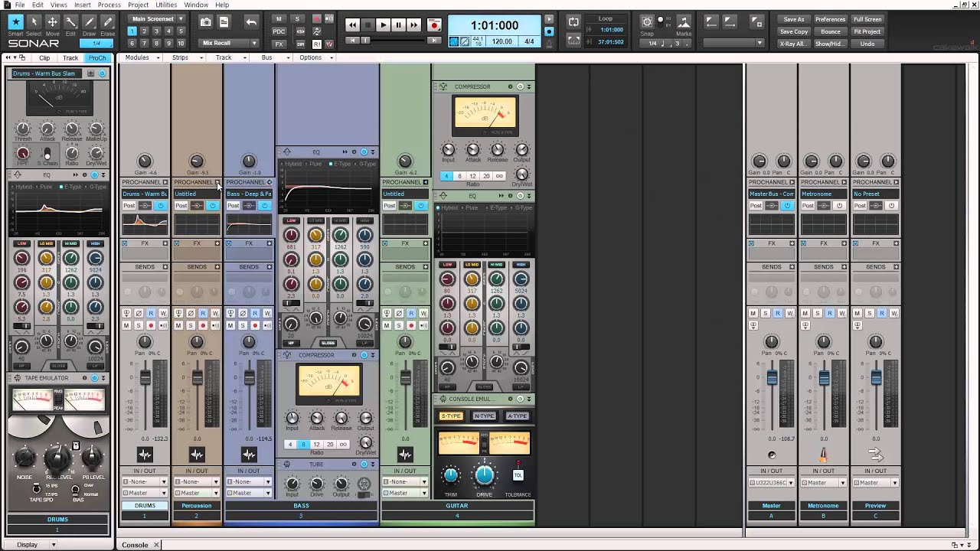The height and width of the screenshot is (551, 980).
Task: Click the Snap to grid icon
Action: pyautogui.click(x=647, y=22)
